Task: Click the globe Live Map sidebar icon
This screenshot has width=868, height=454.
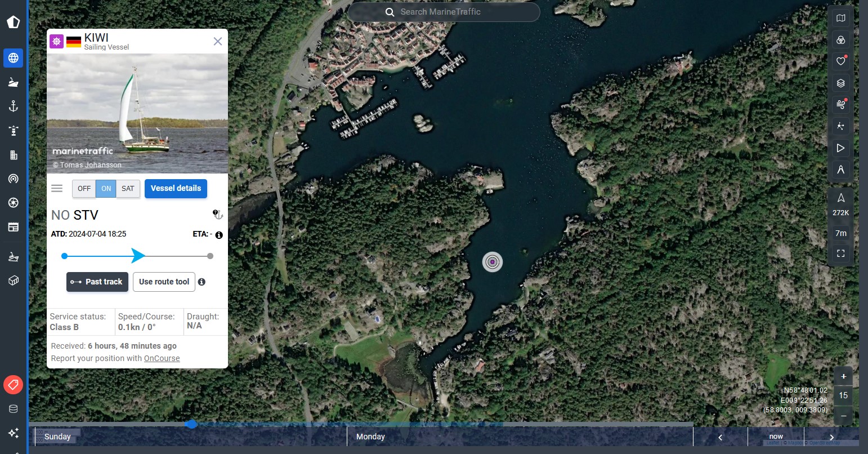Action: point(14,58)
